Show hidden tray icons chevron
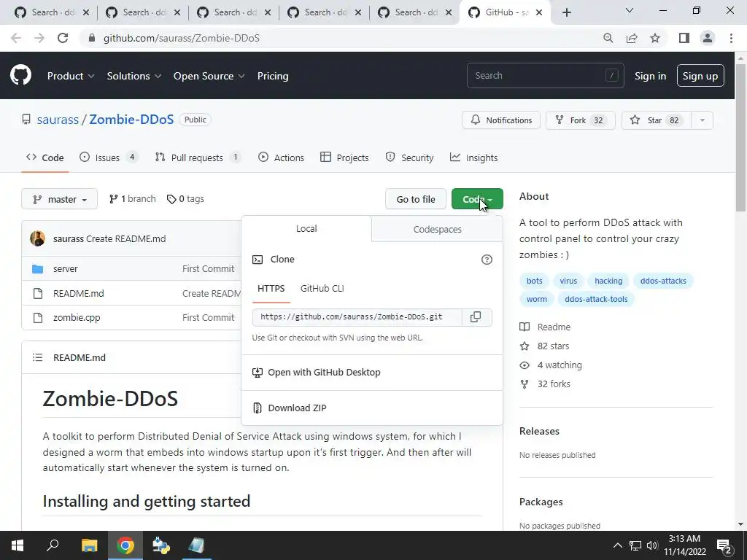 coord(617,545)
